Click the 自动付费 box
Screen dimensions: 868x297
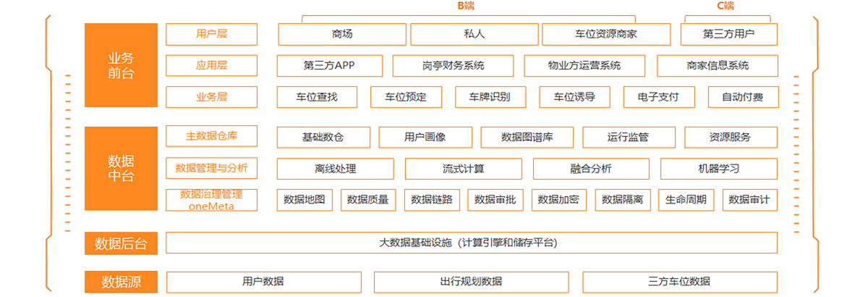point(743,97)
